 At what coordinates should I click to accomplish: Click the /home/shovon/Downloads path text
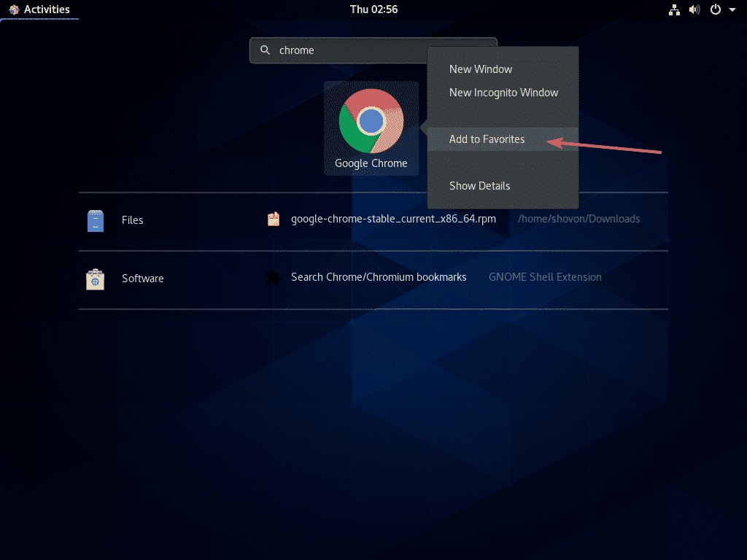coord(578,219)
